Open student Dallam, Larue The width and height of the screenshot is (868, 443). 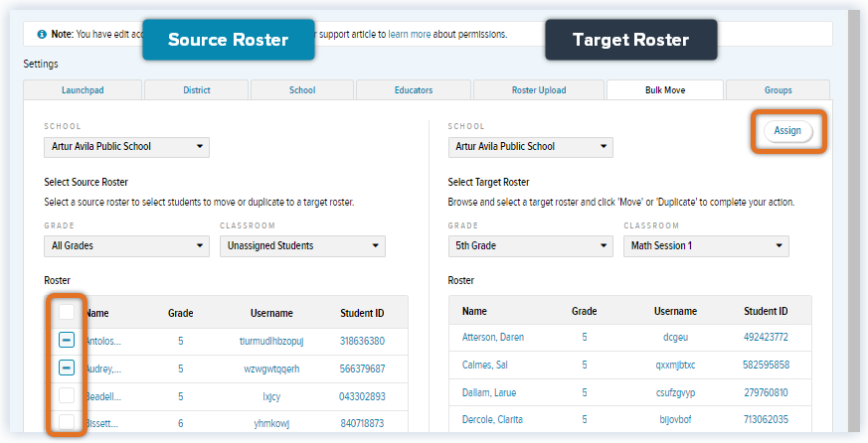click(x=489, y=392)
